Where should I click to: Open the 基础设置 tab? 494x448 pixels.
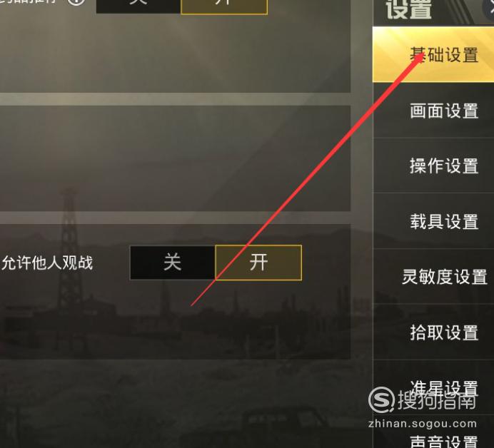433,54
